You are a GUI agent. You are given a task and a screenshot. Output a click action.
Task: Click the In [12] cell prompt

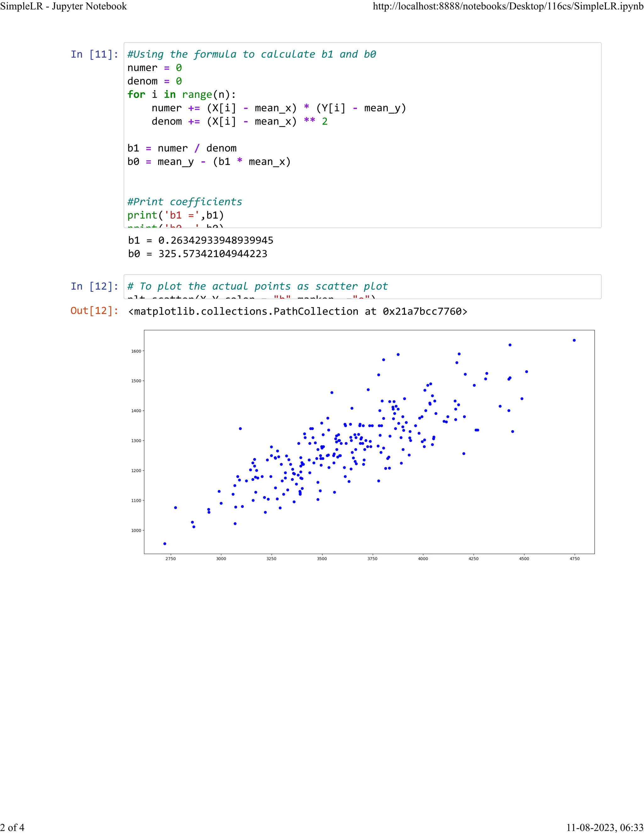pos(95,286)
